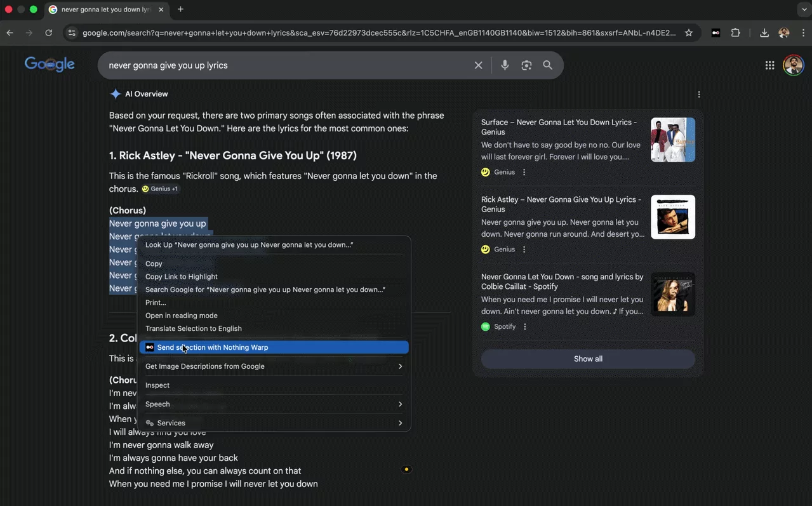Clear the search box with X icon

tap(478, 65)
